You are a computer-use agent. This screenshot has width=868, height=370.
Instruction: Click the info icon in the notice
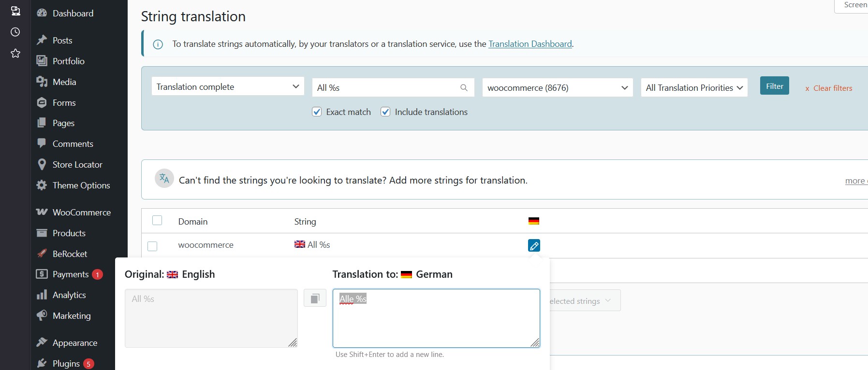coord(158,44)
